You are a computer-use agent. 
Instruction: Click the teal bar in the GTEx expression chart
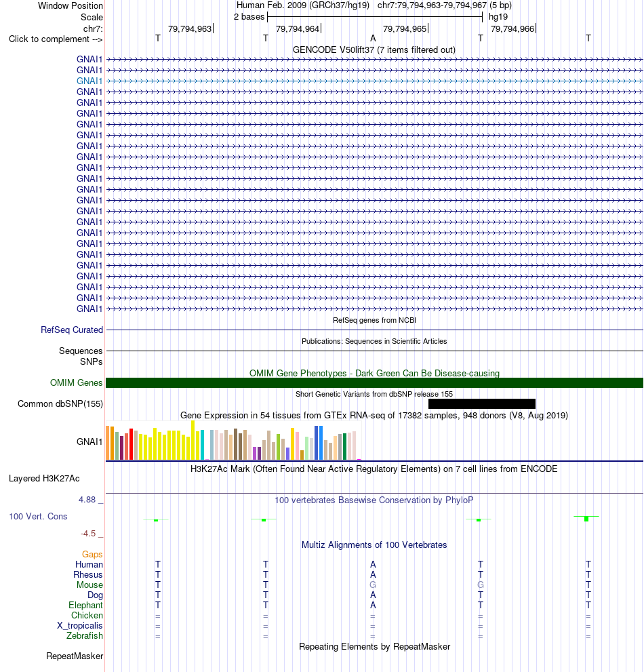[202, 446]
